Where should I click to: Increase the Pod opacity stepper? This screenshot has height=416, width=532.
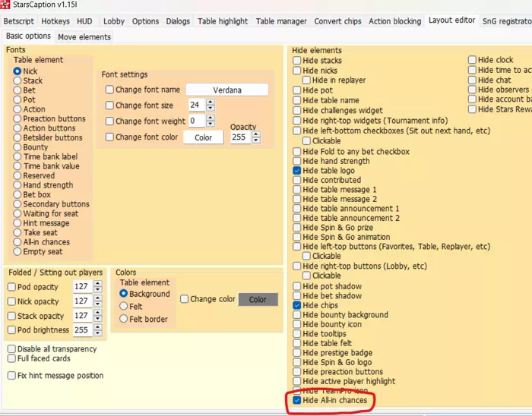coord(98,284)
